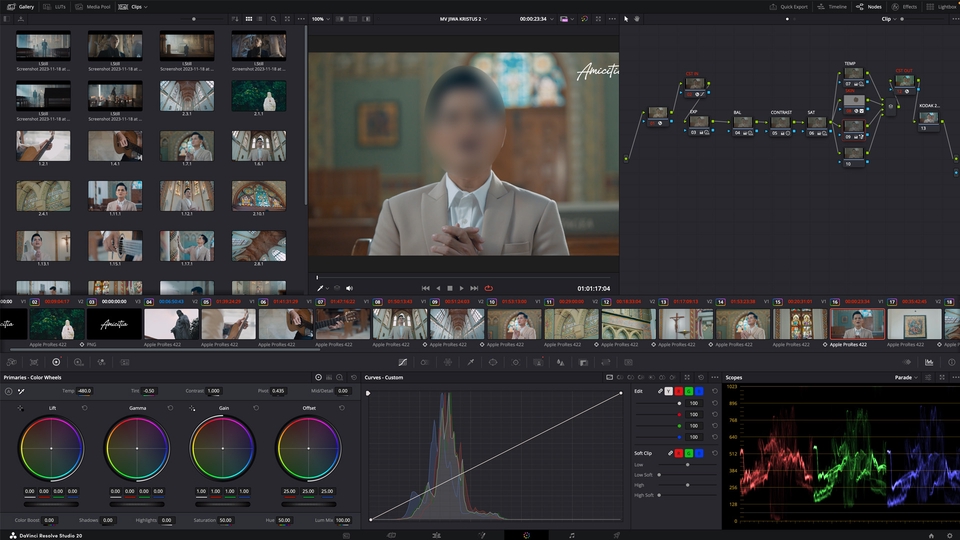The height and width of the screenshot is (540, 960).
Task: Open the MV JIWA KRISTUS 2 timeline dropdown
Action: click(463, 19)
